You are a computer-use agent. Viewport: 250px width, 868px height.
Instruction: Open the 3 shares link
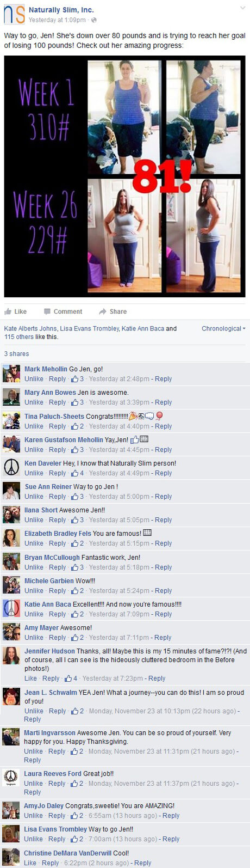coord(16,354)
